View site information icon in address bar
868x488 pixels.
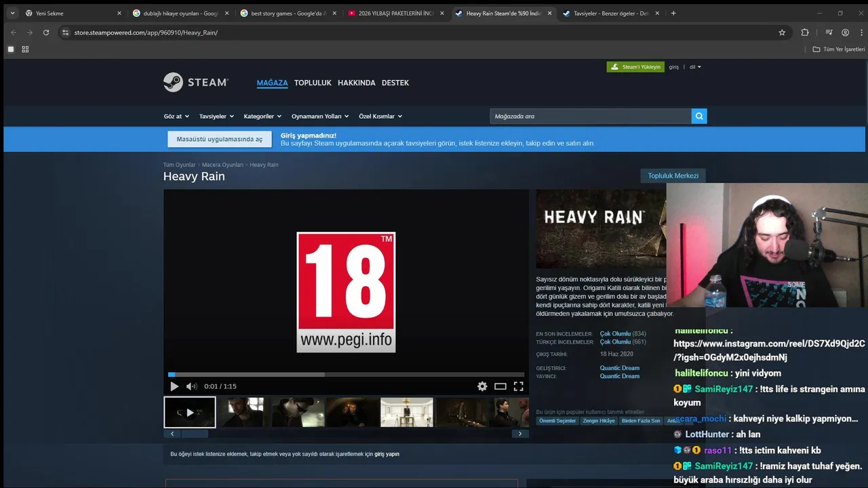coord(65,32)
